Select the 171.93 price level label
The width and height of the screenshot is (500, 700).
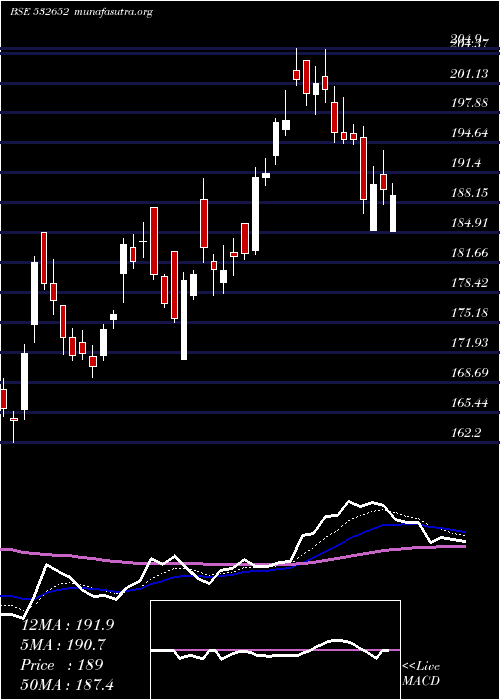(469, 343)
